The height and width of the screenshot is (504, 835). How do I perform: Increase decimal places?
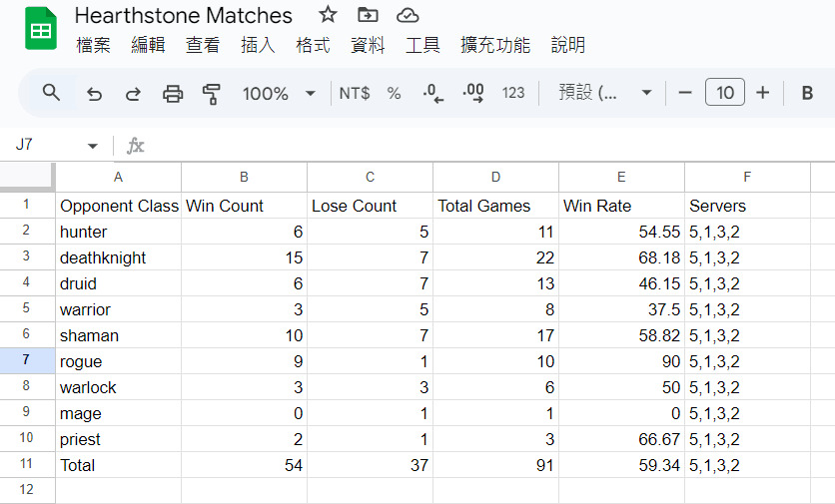click(x=473, y=93)
